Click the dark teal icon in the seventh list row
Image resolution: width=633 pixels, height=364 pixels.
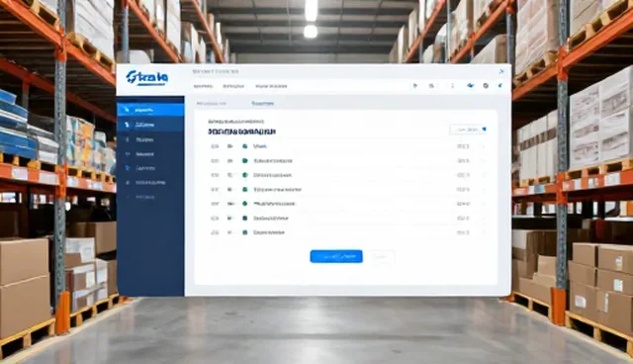point(244,232)
